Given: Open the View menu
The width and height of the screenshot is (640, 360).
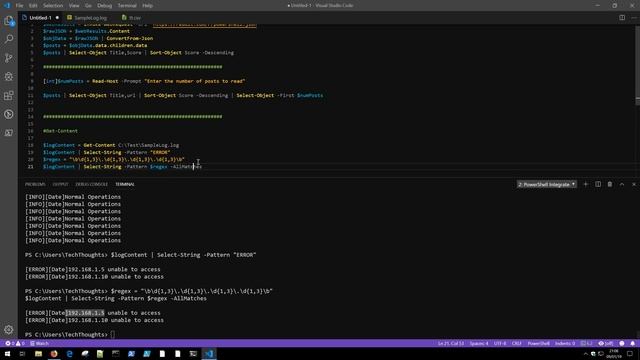Looking at the screenshot, I should pos(74,6).
